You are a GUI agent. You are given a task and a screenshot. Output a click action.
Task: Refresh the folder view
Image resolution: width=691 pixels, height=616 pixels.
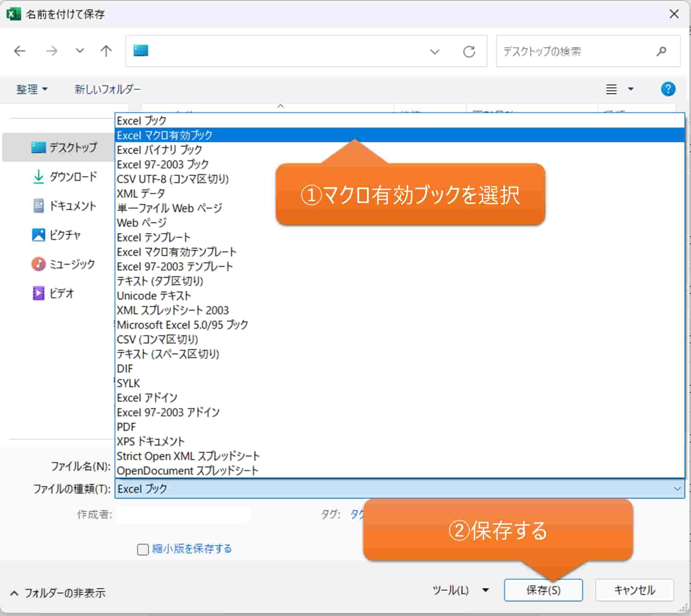469,51
